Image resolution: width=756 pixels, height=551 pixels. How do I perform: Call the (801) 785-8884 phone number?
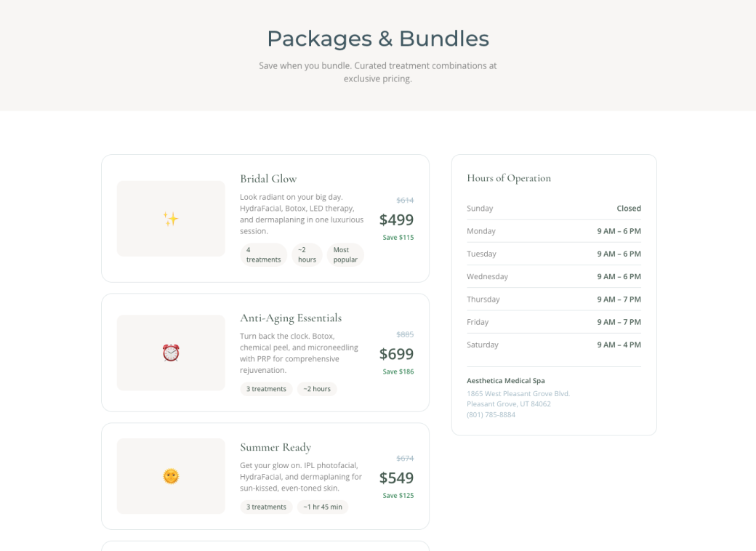point(491,414)
